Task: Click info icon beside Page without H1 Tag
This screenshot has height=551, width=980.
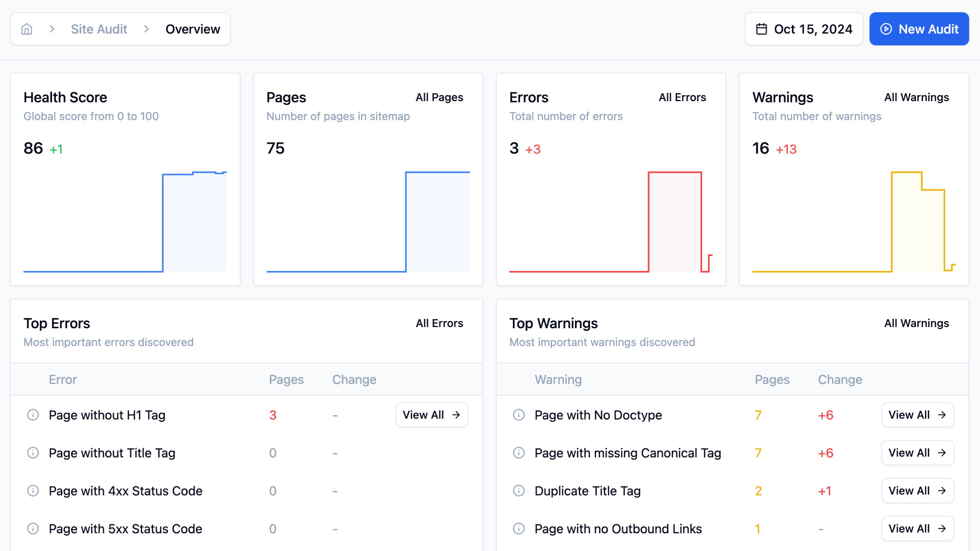Action: click(33, 415)
